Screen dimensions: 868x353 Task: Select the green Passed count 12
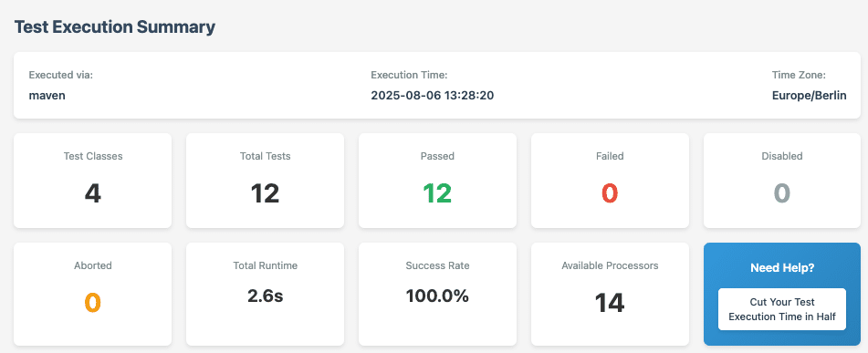(x=437, y=193)
